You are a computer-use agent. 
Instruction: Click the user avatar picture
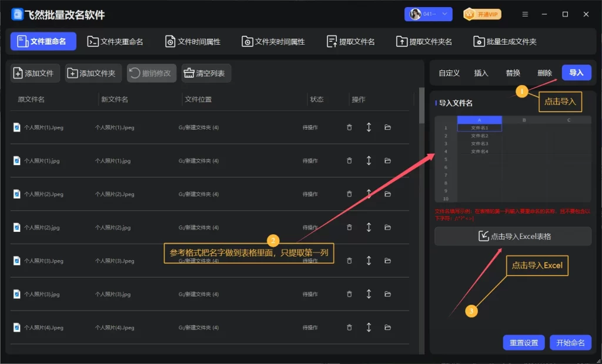(416, 15)
